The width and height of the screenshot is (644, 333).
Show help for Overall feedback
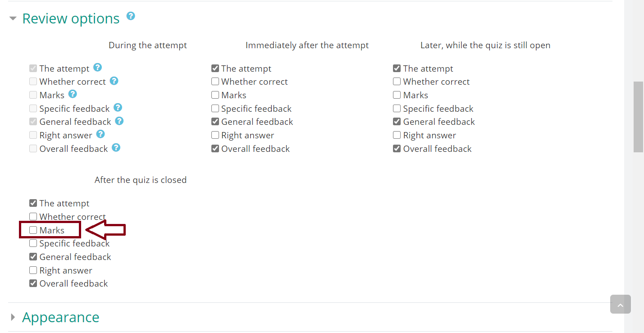tap(116, 148)
